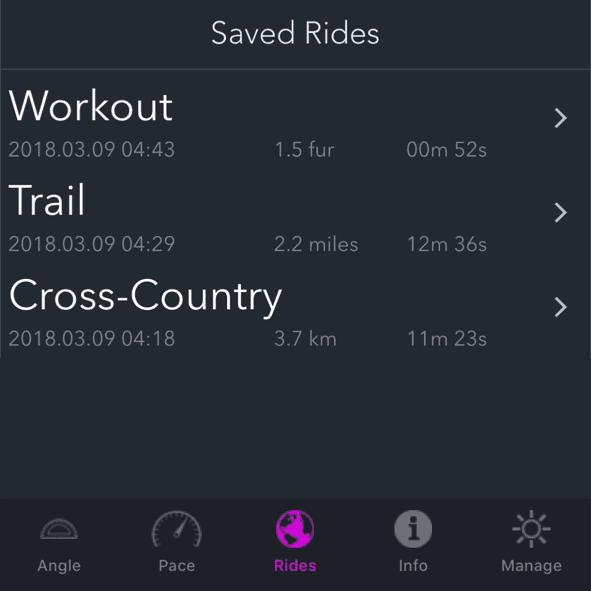Switch to the Angle tab label
The width and height of the screenshot is (591, 591).
59,565
